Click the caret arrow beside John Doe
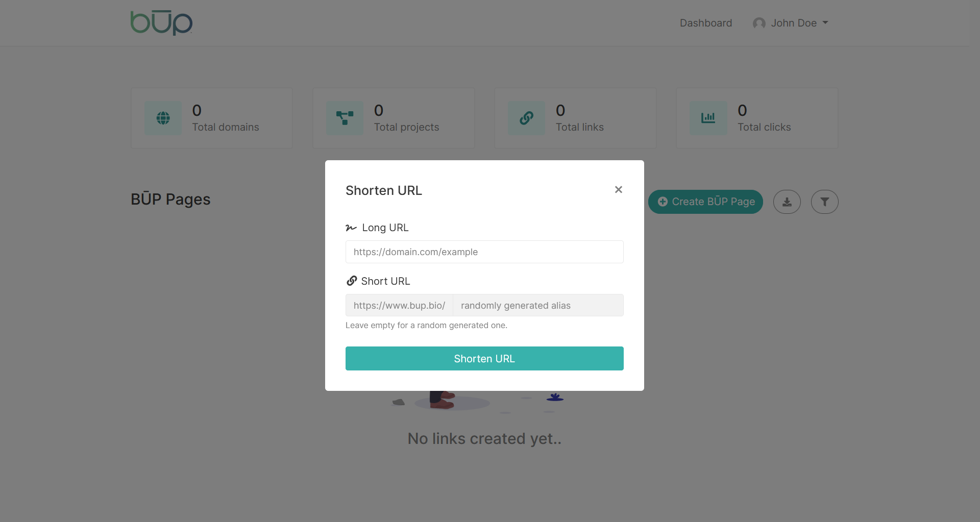This screenshot has height=522, width=980. point(825,23)
